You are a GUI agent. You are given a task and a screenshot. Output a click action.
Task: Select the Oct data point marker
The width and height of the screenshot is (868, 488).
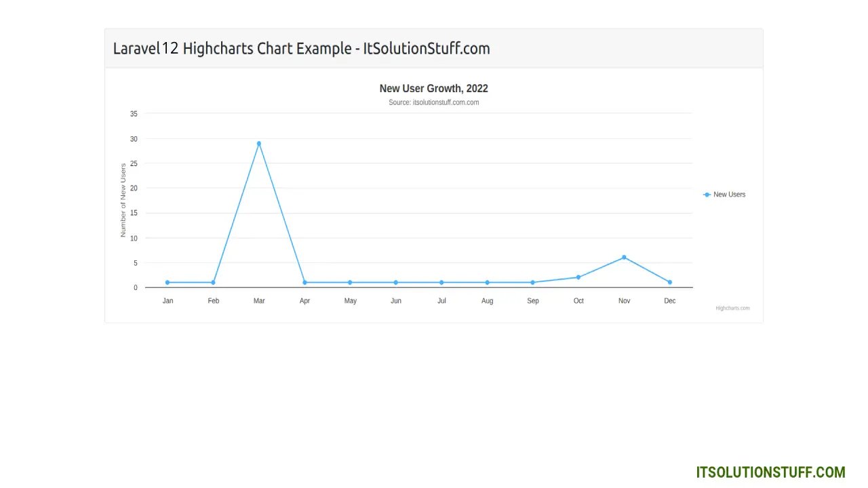(578, 277)
